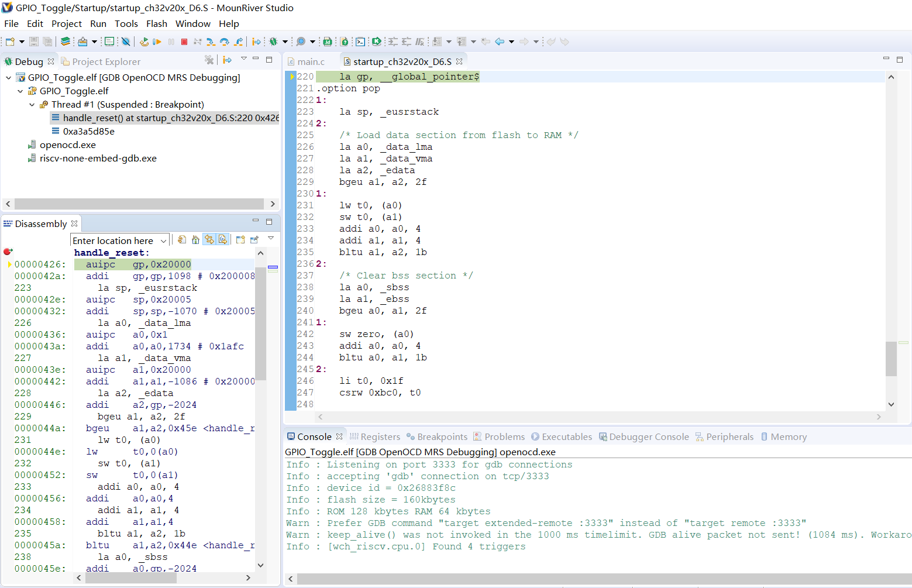Image resolution: width=912 pixels, height=588 pixels.
Task: Select riscv-none-embed-gdb.exe in Debug tree
Action: click(x=92, y=158)
